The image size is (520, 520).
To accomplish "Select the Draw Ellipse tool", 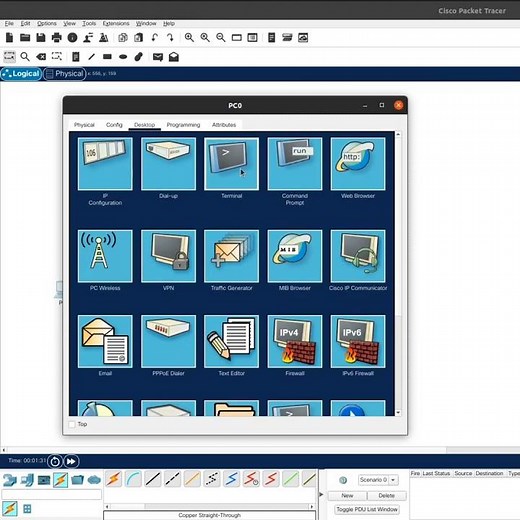I will (123, 57).
